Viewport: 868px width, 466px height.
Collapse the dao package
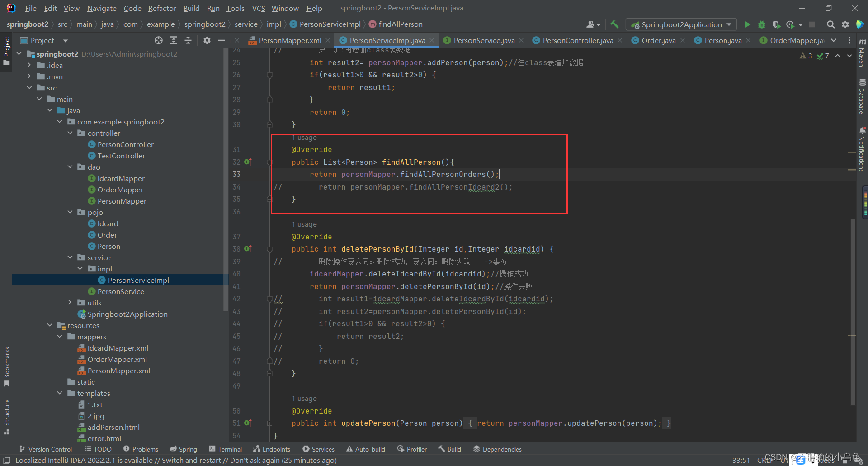(x=70, y=167)
